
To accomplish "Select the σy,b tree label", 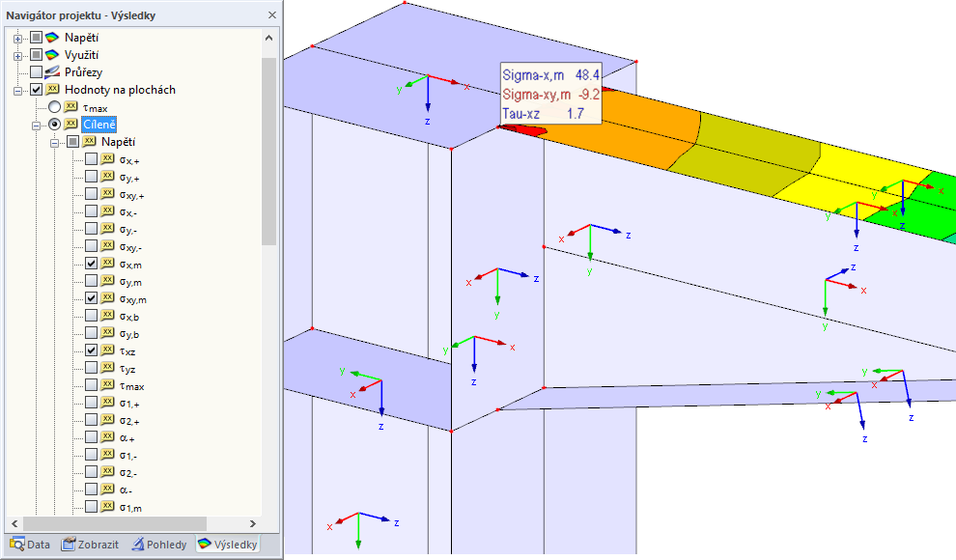I will 129,334.
